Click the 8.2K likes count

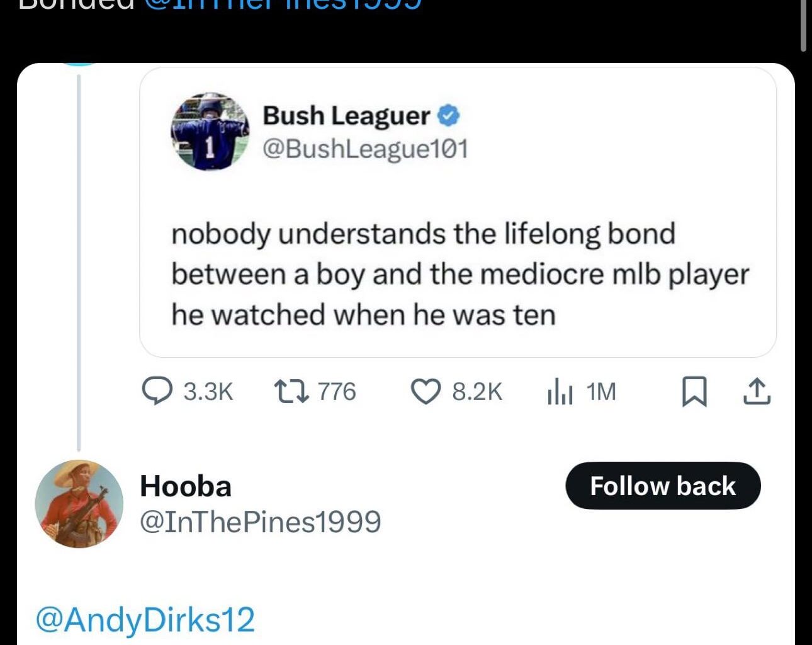(x=477, y=392)
